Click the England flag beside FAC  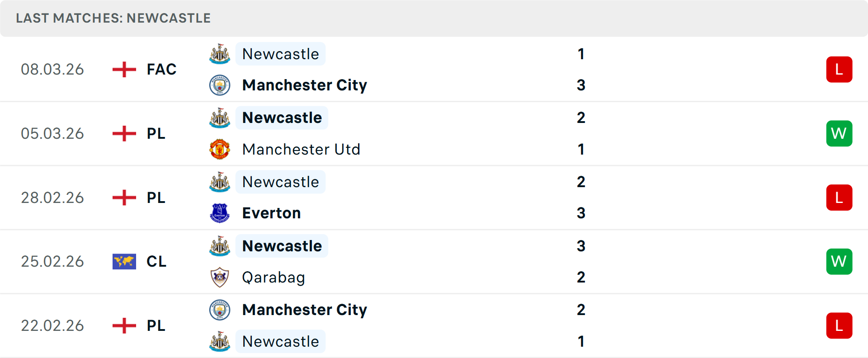click(x=123, y=69)
